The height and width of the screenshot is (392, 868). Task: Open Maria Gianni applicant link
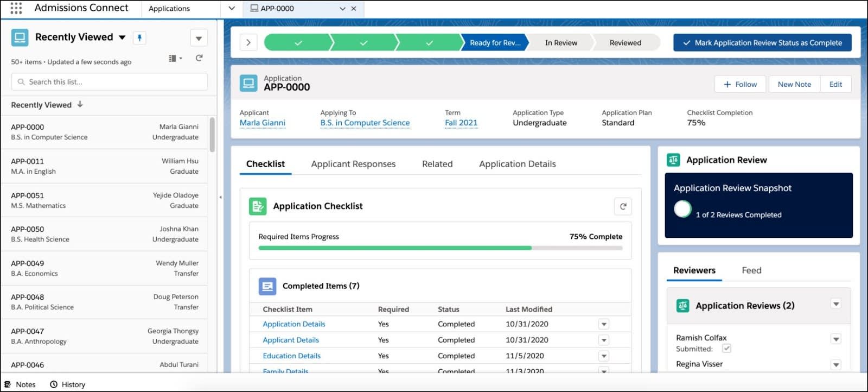(x=263, y=123)
